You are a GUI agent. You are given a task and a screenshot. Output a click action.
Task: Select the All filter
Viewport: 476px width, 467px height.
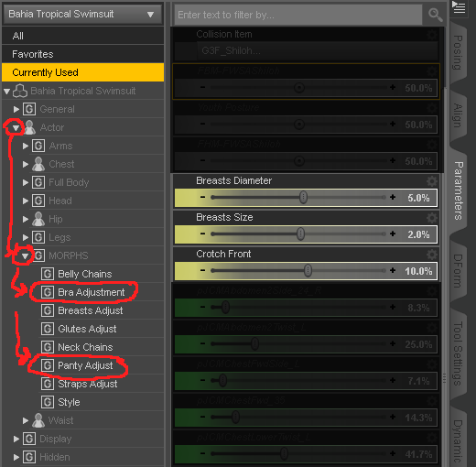coord(83,36)
